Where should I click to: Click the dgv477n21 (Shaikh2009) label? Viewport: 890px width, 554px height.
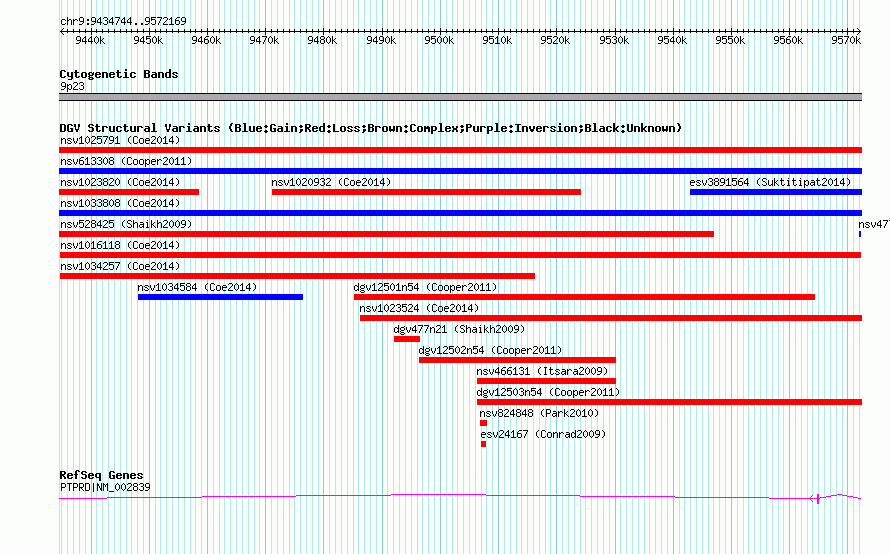459,329
